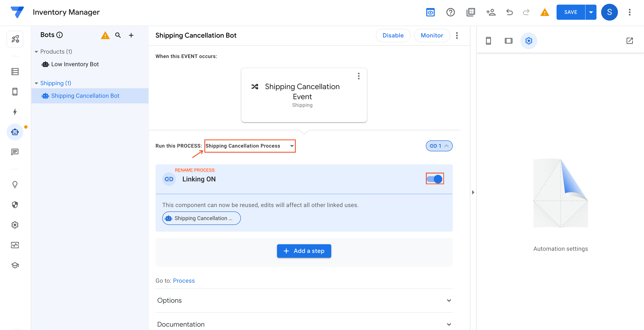644x330 pixels.
Task: Click the Automation settings gear icon top-right
Action: point(529,41)
